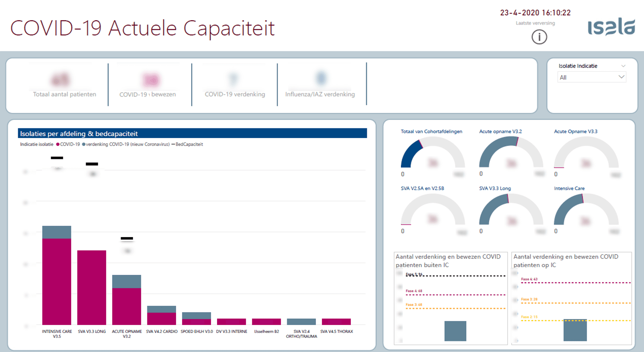Click the info circle icon
This screenshot has width=644, height=352.
[539, 37]
